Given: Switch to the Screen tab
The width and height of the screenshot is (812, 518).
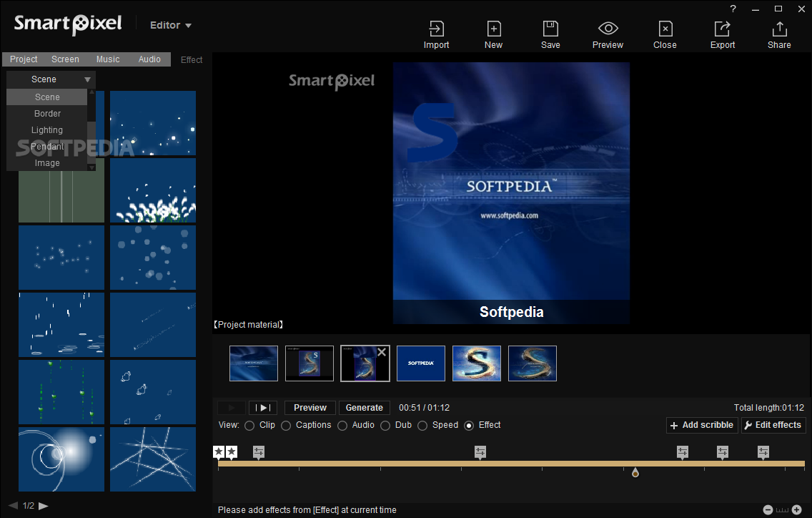Looking at the screenshot, I should 65,59.
